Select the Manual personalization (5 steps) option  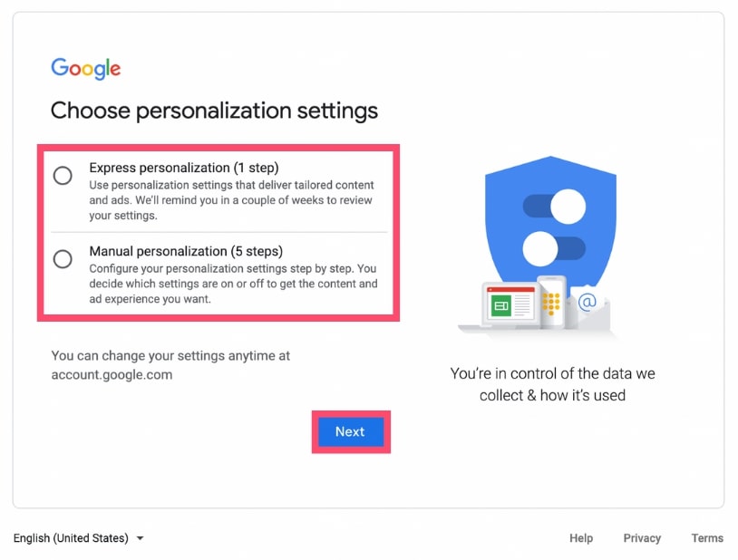coord(62,259)
